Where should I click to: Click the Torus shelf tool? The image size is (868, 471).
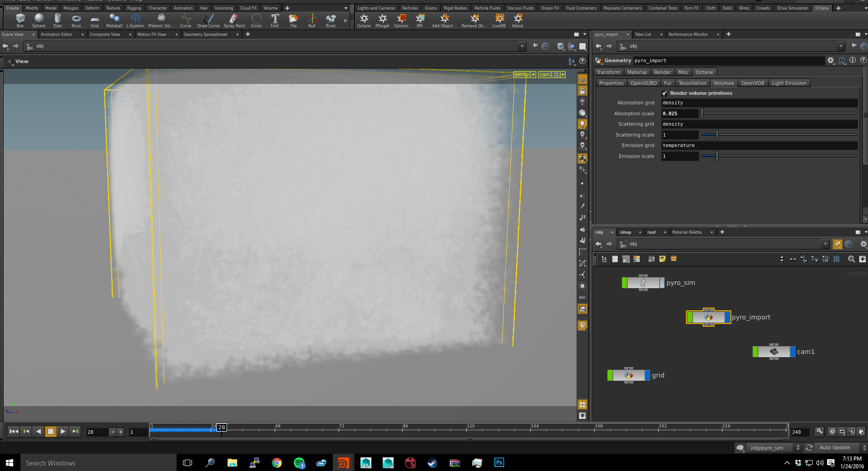click(76, 20)
